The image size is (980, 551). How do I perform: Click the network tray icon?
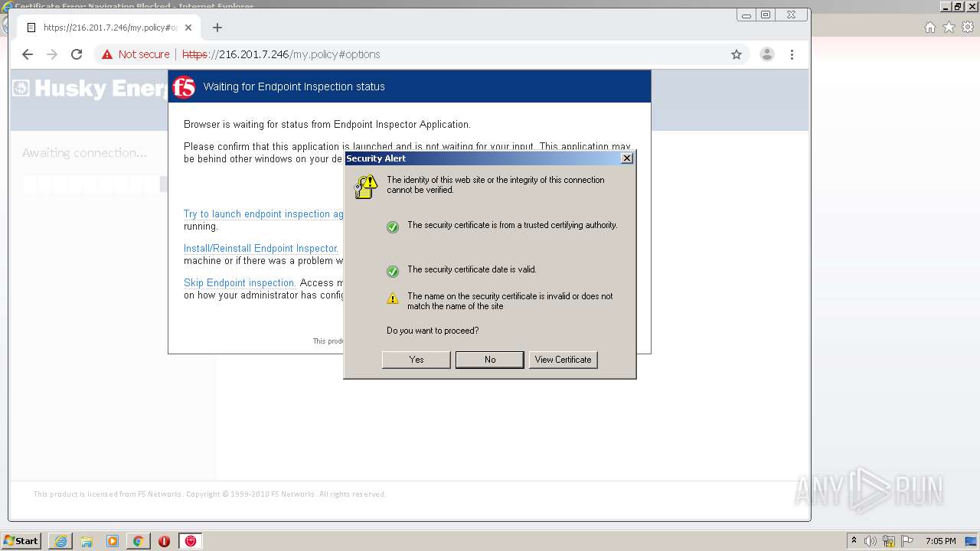pyautogui.click(x=889, y=541)
